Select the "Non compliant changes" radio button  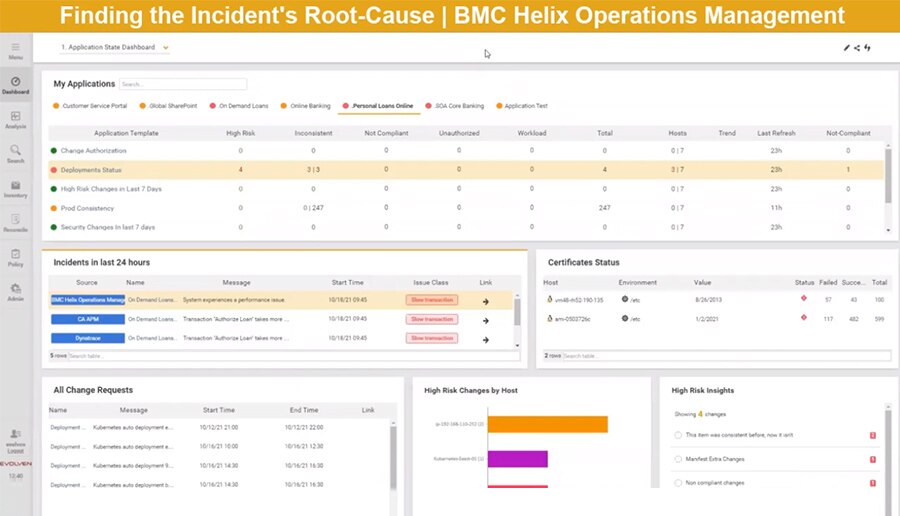click(x=678, y=482)
